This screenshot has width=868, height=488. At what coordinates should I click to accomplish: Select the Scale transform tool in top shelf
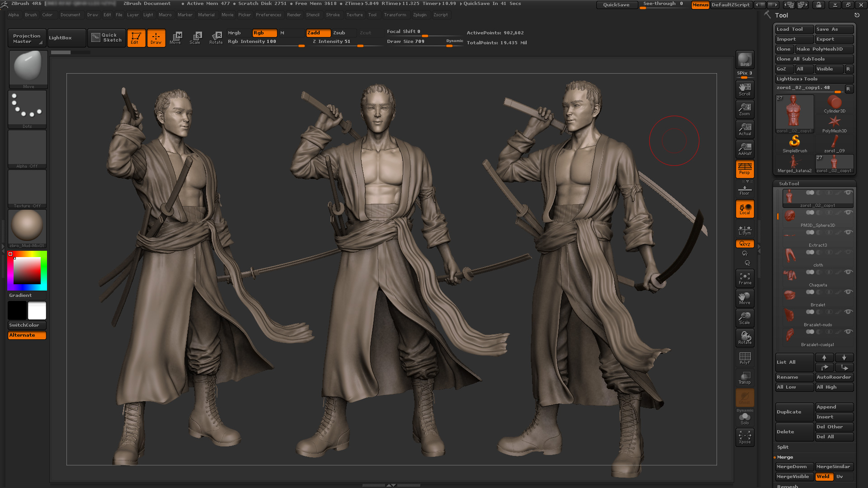(195, 38)
